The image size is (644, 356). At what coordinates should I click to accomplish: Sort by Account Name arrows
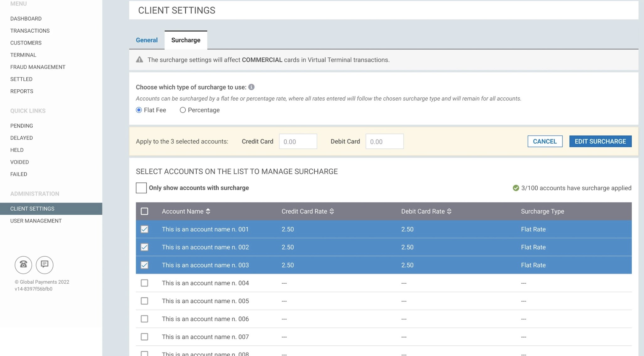click(208, 212)
